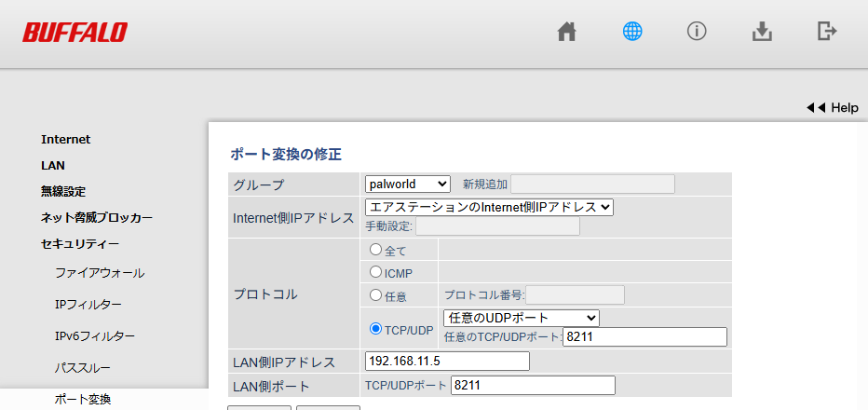Viewport: 868px width, 410px height.
Task: Click the LAN側IPアドレス field 192.168.11.5
Action: pos(448,362)
